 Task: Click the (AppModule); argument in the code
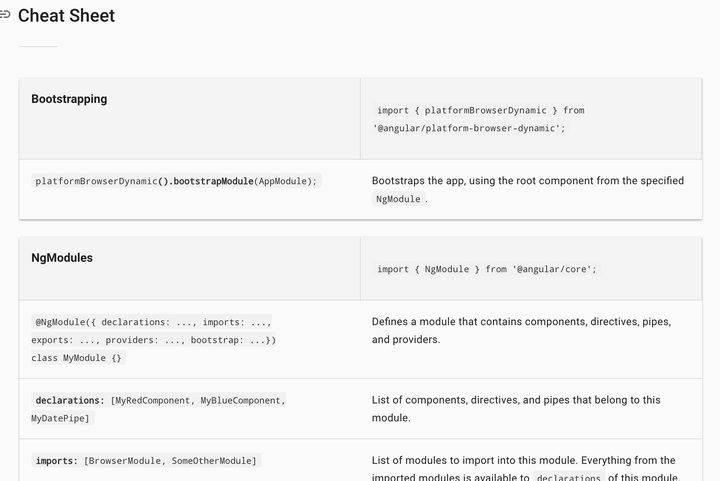[286, 181]
